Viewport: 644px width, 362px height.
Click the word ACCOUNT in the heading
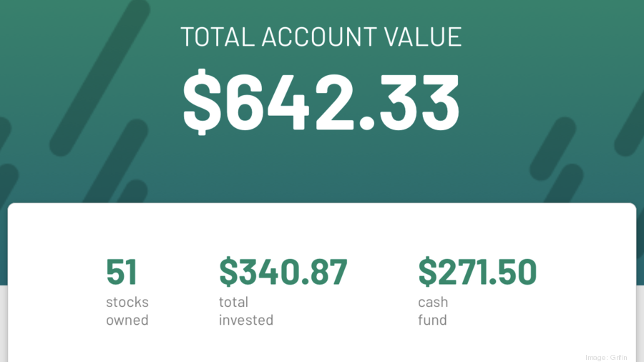318,37
